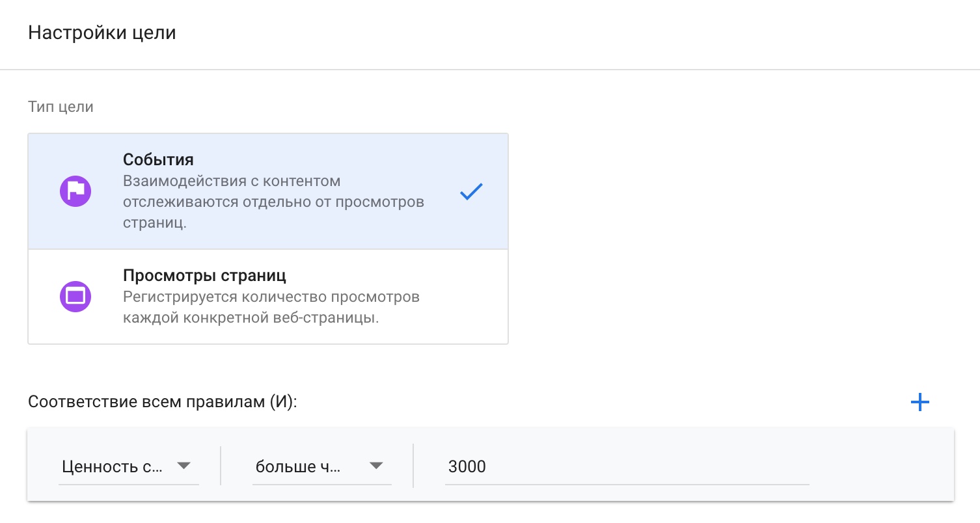Click the purple screen icon beside Просмотры страниц

click(x=75, y=296)
